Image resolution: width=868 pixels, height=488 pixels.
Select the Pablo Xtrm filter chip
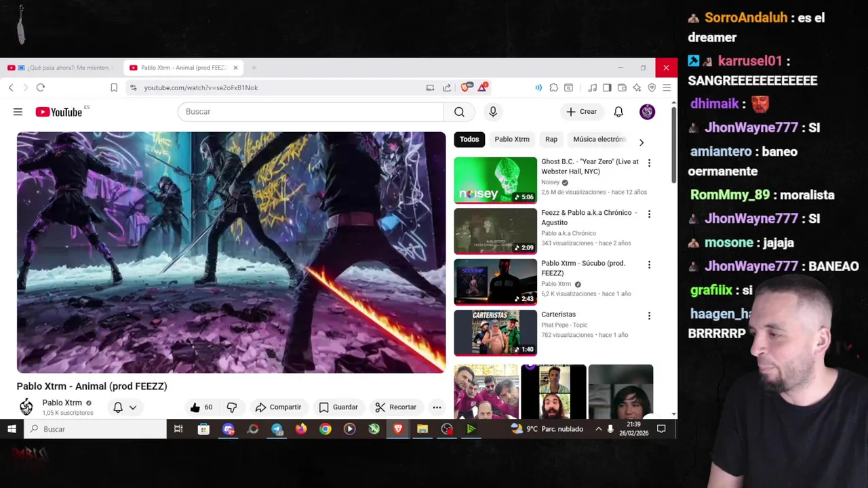(x=512, y=139)
